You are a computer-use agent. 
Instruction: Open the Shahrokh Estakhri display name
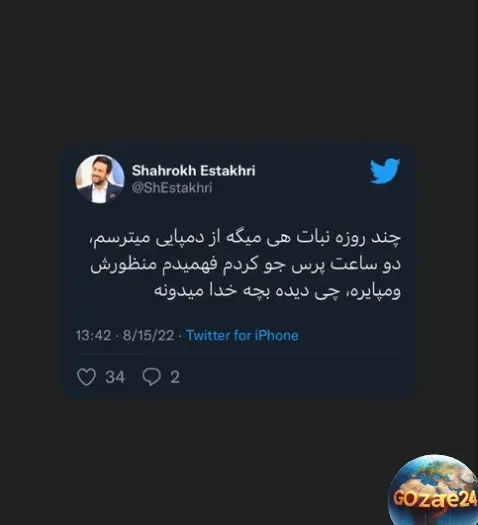tap(193, 170)
